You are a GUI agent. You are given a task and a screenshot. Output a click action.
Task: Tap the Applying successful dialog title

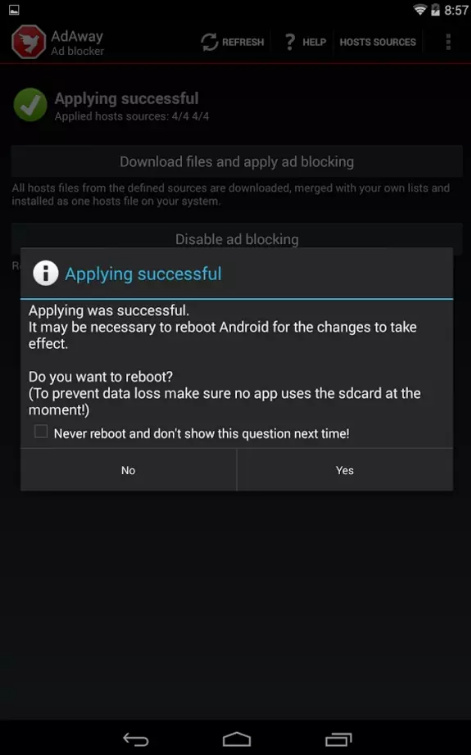click(x=144, y=274)
